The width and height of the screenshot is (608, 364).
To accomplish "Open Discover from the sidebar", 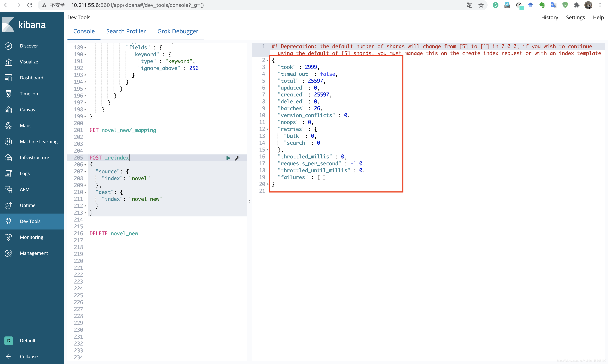I will [x=29, y=46].
